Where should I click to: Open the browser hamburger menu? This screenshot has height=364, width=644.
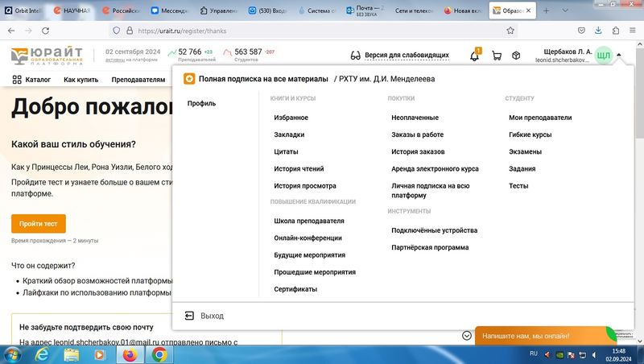[x=633, y=31]
